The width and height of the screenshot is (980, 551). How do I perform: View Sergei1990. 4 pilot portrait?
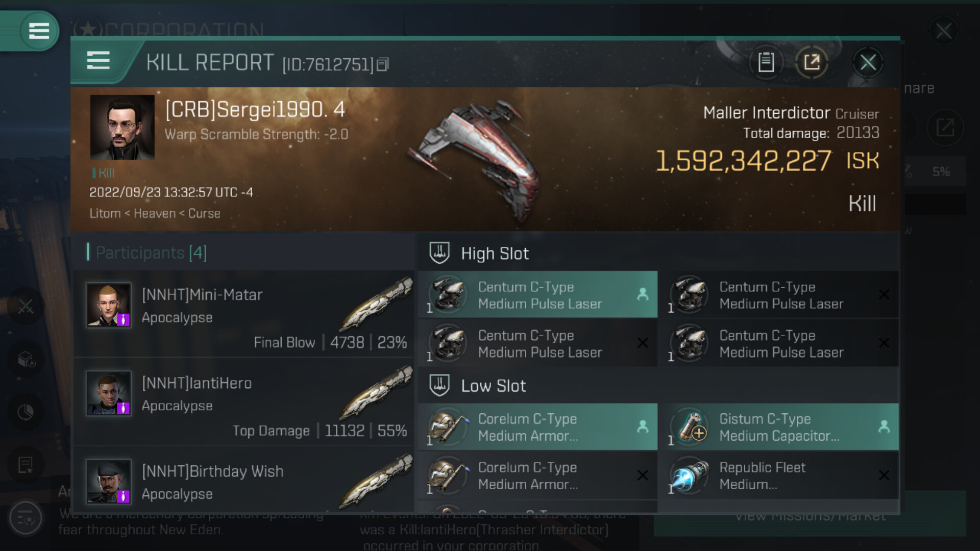coord(122,128)
